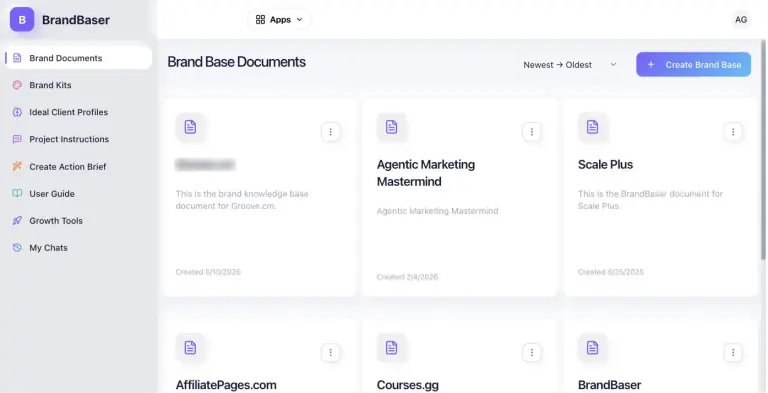Click document icon on BrandBaser card
Screen dimensions: 768x393
point(593,348)
